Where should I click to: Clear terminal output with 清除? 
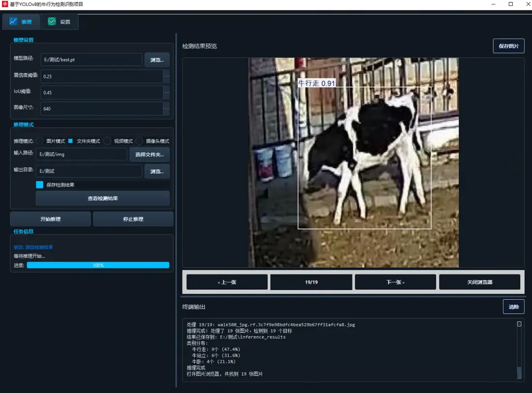pos(513,307)
